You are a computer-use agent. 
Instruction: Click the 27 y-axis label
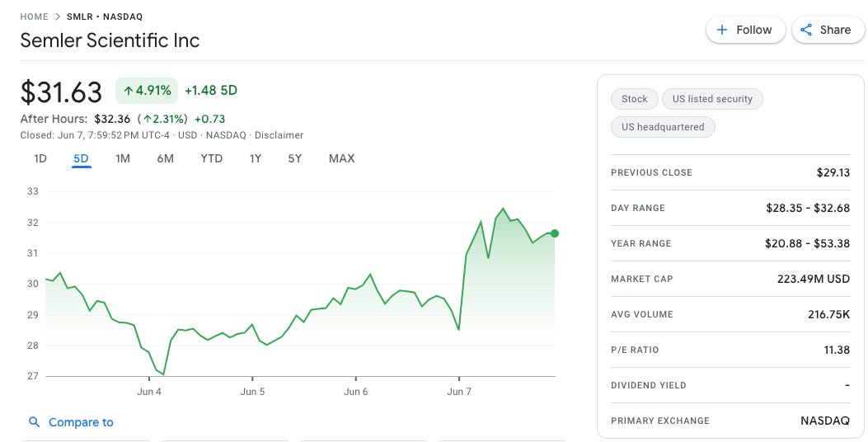click(x=33, y=376)
